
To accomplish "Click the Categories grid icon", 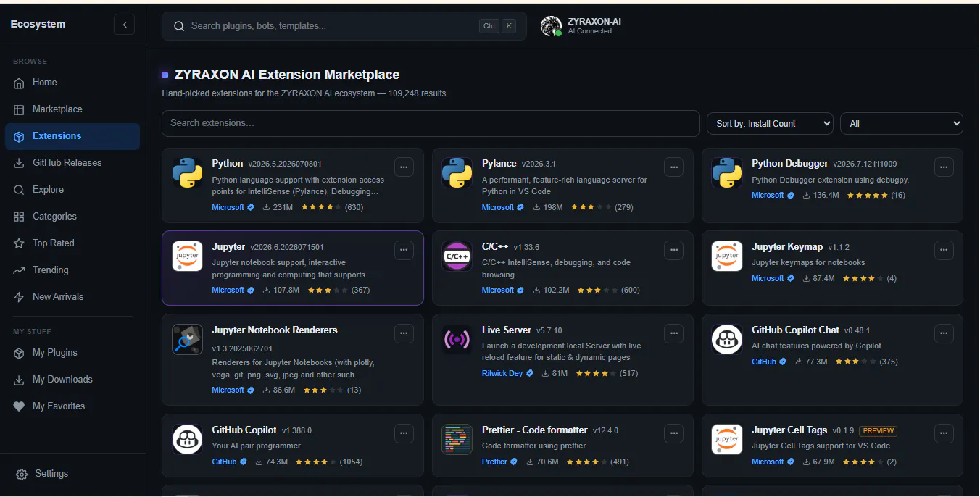I will click(19, 217).
